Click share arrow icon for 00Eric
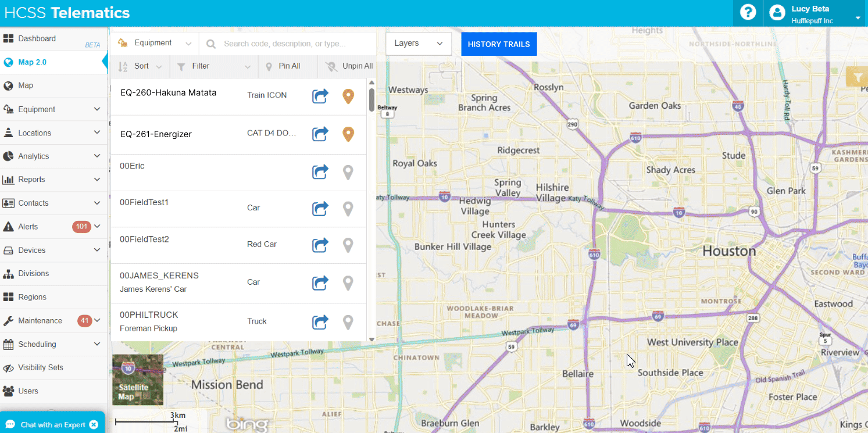This screenshot has width=868, height=433. (x=320, y=172)
